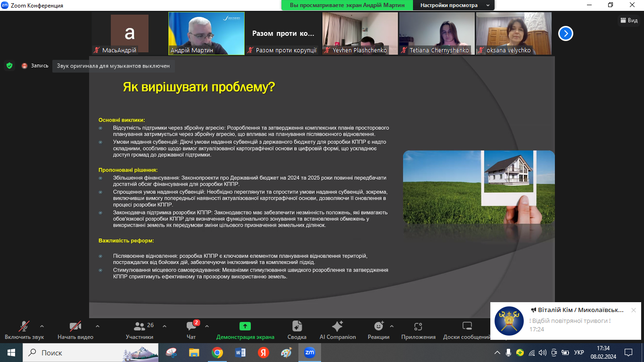Show hidden system tray icons

497,353
